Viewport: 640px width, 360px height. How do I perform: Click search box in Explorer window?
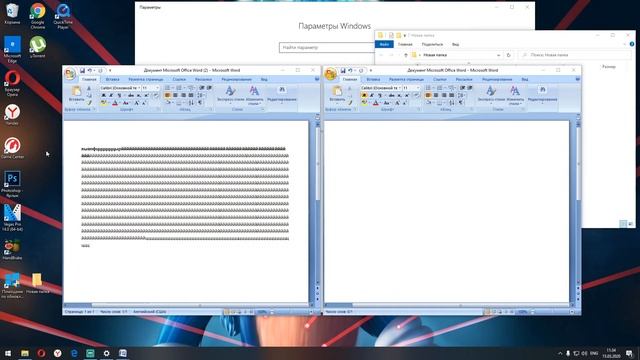coord(575,55)
